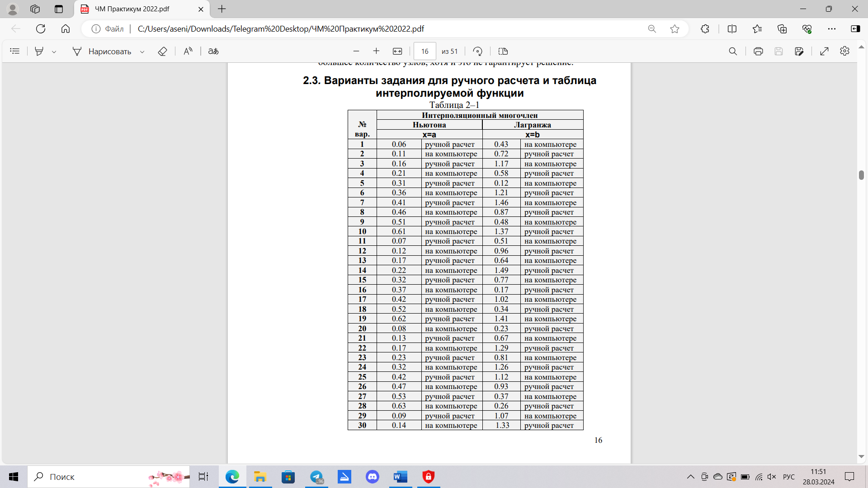
Task: Click the Ньютона column header
Action: (x=429, y=125)
